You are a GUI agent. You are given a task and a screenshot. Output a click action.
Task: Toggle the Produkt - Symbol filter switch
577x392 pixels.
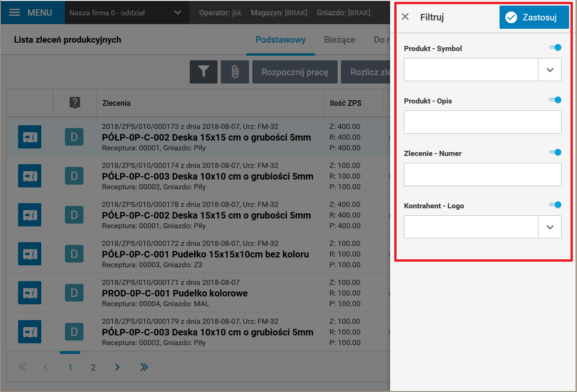click(555, 47)
